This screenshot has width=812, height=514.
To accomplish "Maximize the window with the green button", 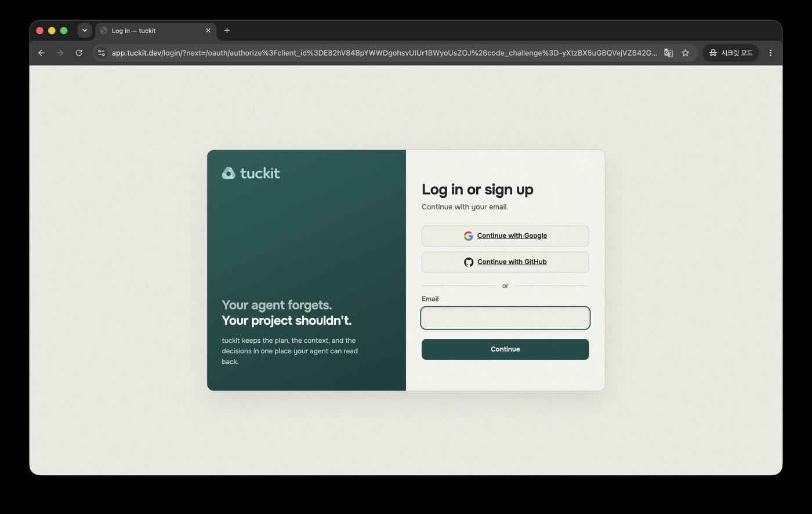I will click(x=64, y=31).
